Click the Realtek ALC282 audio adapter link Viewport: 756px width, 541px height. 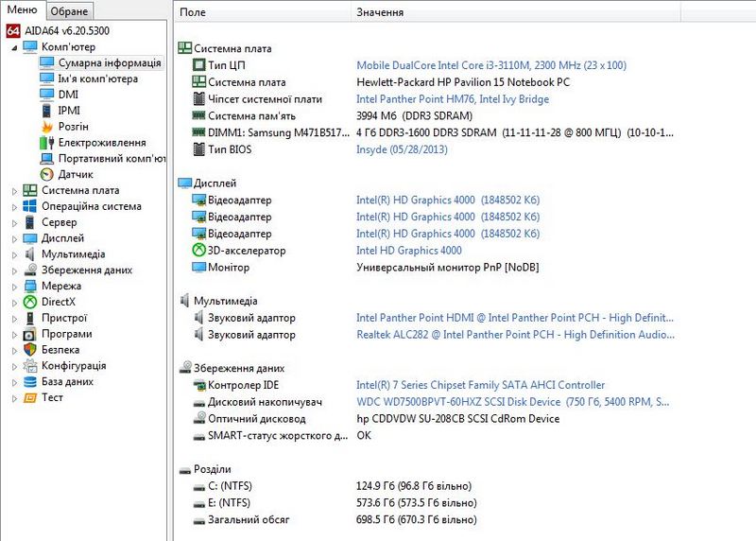515,334
